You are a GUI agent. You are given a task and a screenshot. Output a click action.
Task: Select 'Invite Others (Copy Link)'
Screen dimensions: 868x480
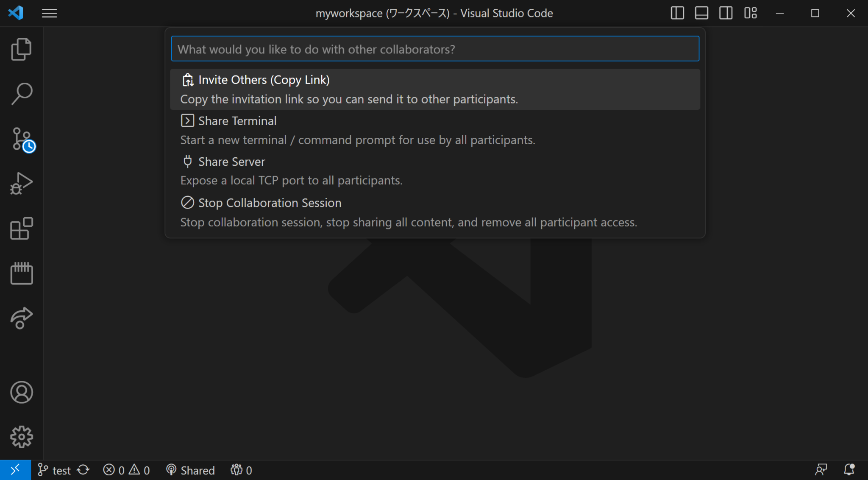point(434,89)
